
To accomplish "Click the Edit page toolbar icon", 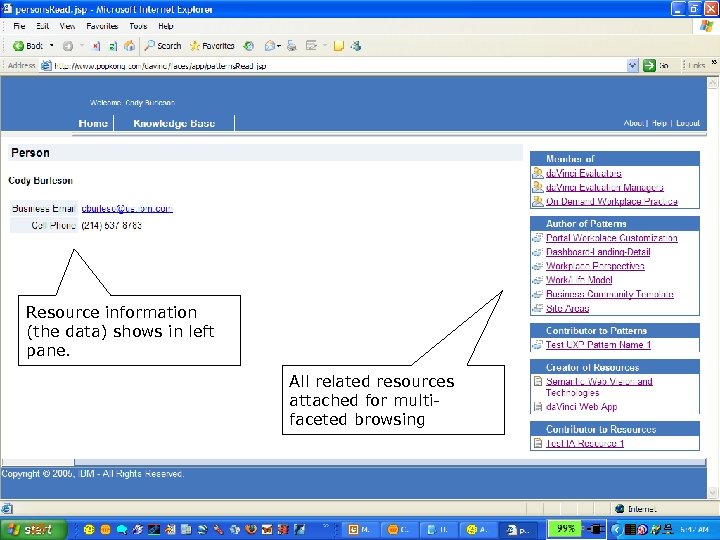I will point(312,45).
